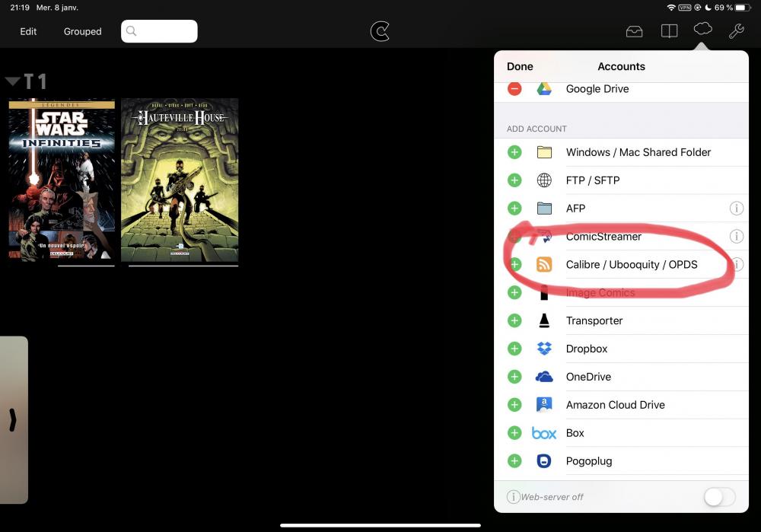
Task: Tap the slide-over handle on the left edge
Action: [x=14, y=420]
